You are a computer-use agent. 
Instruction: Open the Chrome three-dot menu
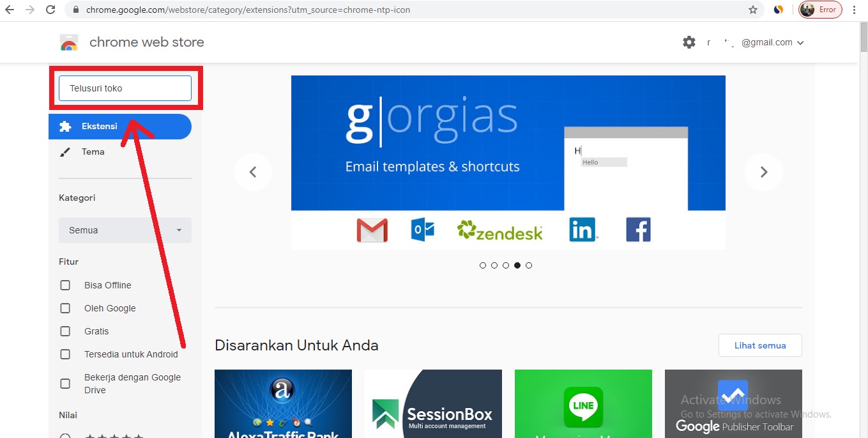pos(855,10)
